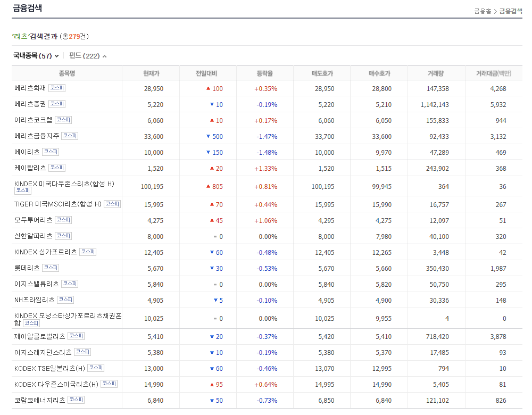Open 메리츠증권 stock link
The image size is (532, 415).
click(30, 104)
